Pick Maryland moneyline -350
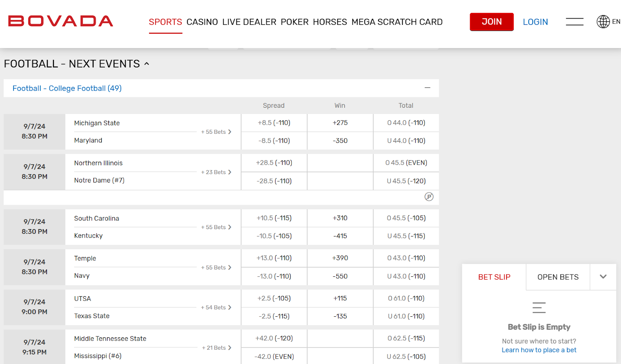 point(340,141)
